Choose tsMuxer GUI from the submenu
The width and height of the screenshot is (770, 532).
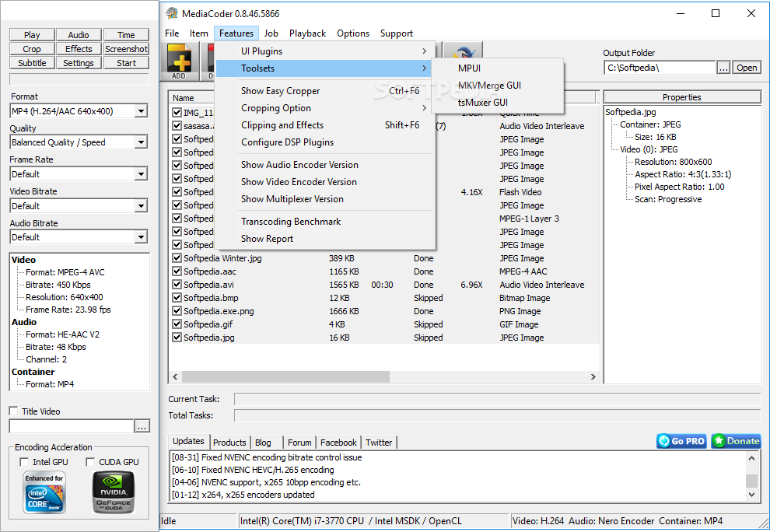pyautogui.click(x=498, y=103)
